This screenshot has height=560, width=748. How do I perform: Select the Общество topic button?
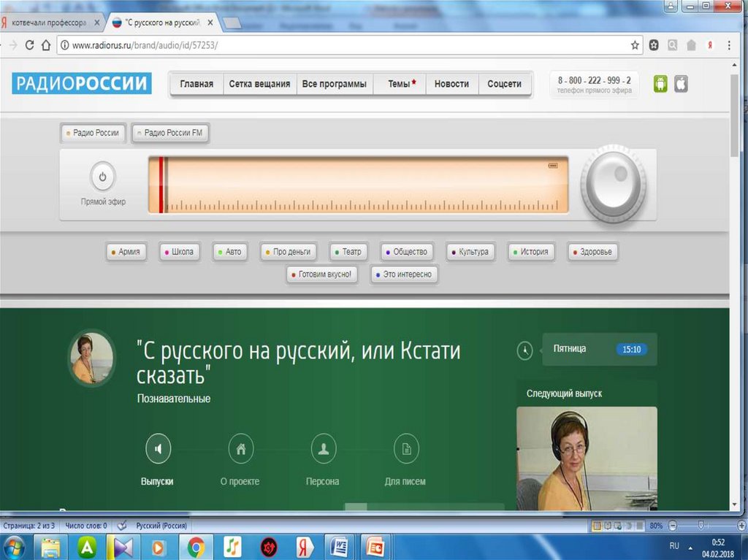click(x=407, y=252)
